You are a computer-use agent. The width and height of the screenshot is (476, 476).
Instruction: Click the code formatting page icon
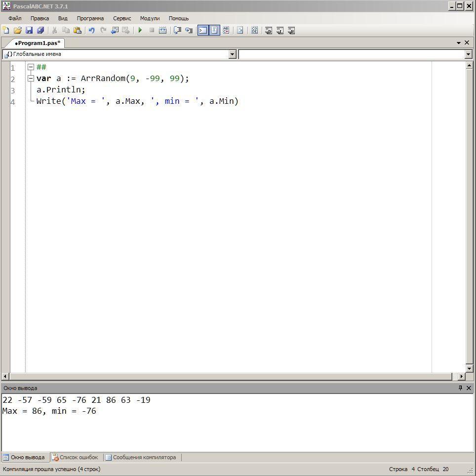click(x=240, y=30)
